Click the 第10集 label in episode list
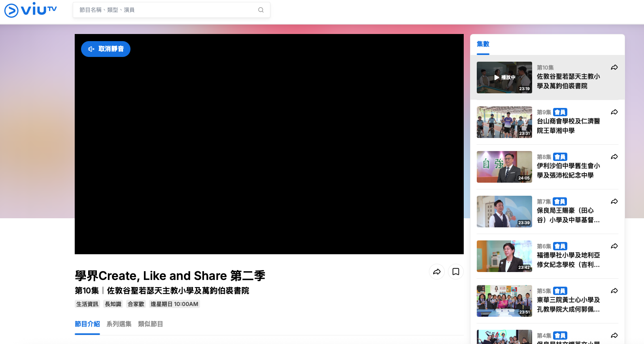The image size is (644, 344). pos(545,68)
